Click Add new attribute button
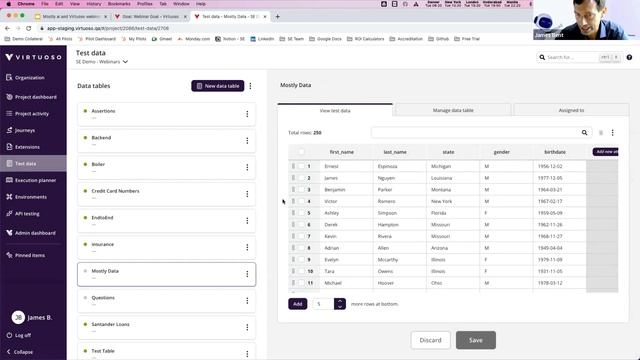The image size is (640, 360). [x=606, y=152]
